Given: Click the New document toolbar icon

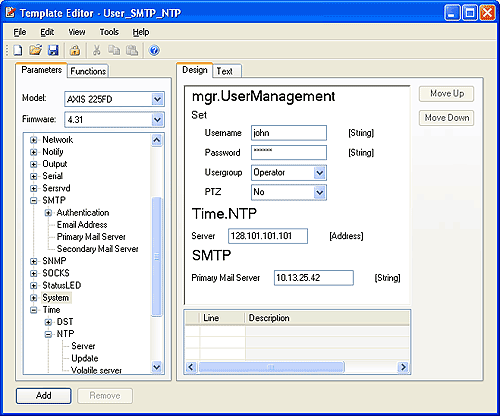Looking at the screenshot, I should click(x=18, y=50).
